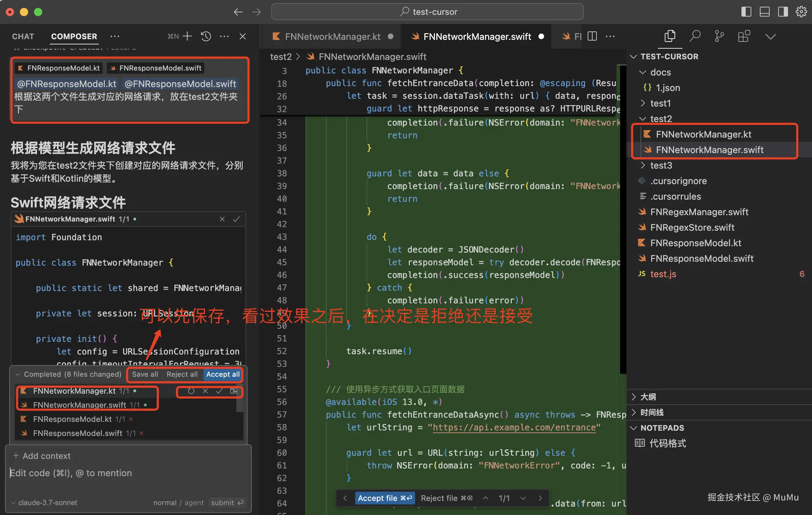Open the Search view magnifier icon

click(695, 36)
